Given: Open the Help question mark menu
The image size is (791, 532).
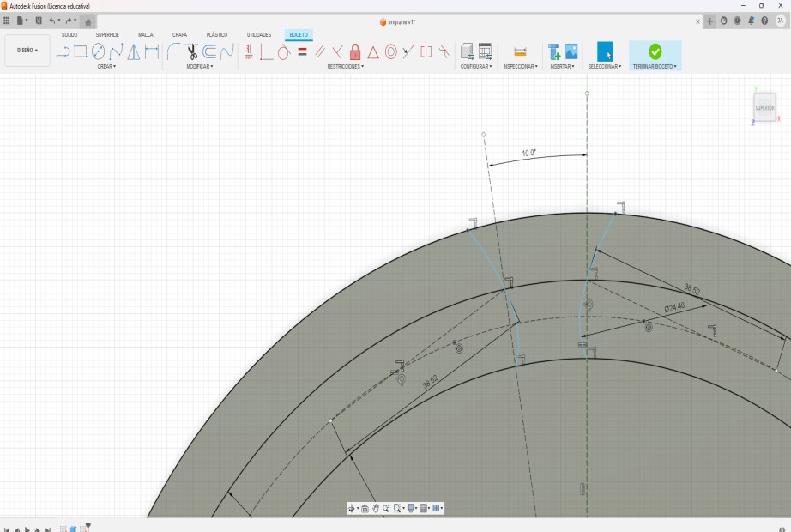Looking at the screenshot, I should pyautogui.click(x=764, y=21).
